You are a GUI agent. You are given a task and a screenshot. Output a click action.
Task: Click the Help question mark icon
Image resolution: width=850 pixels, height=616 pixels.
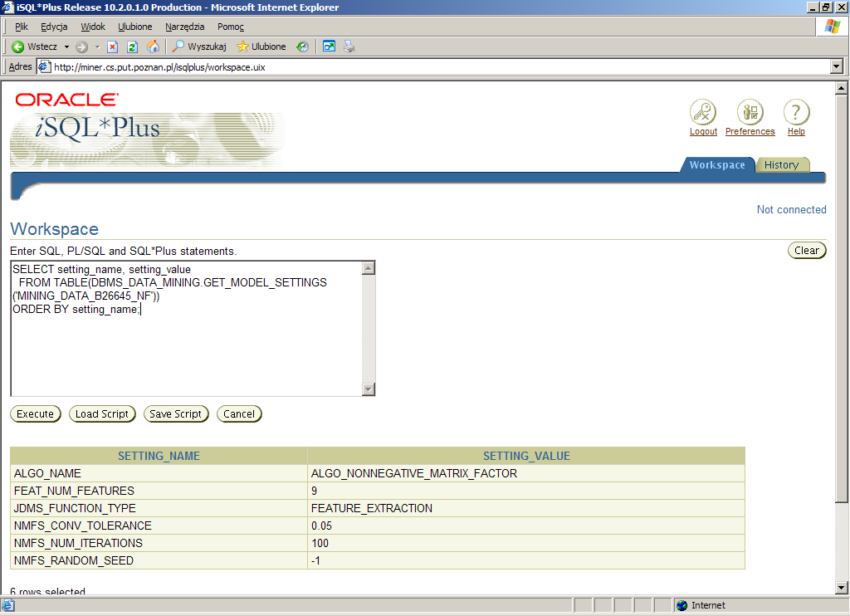(796, 112)
